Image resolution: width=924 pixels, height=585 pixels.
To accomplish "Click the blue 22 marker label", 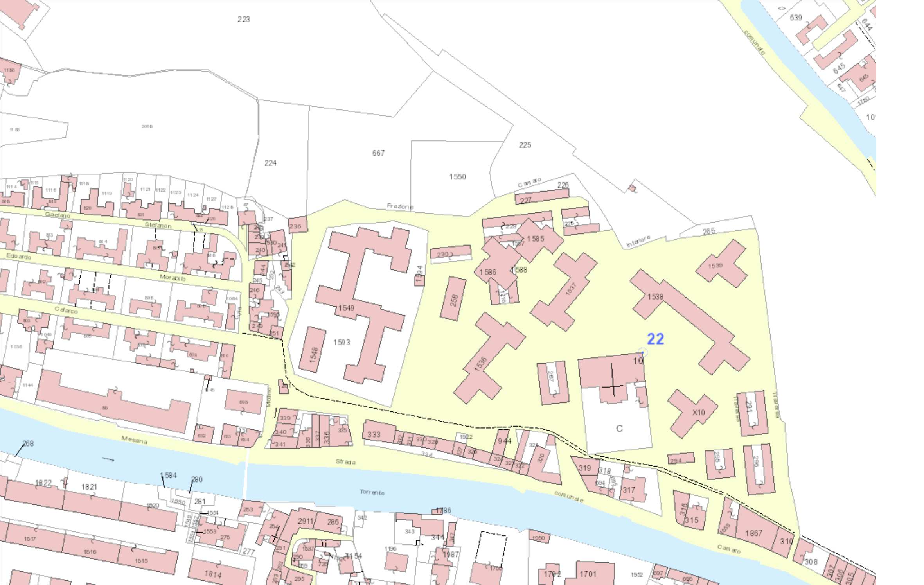I will click(655, 339).
